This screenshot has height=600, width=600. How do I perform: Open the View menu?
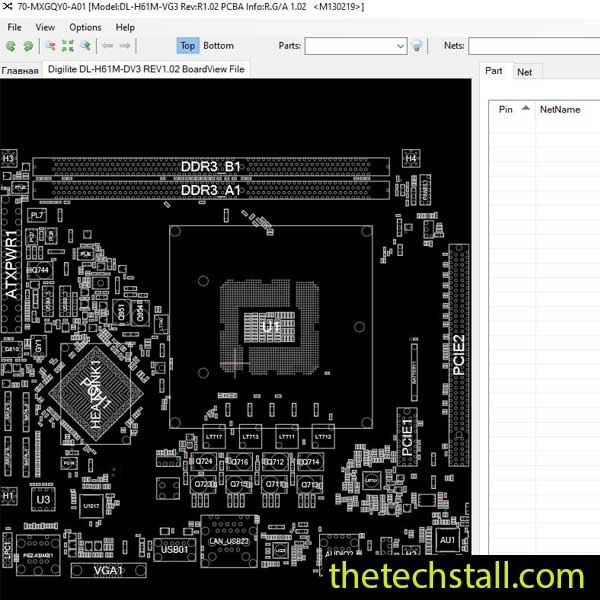pyautogui.click(x=45, y=28)
